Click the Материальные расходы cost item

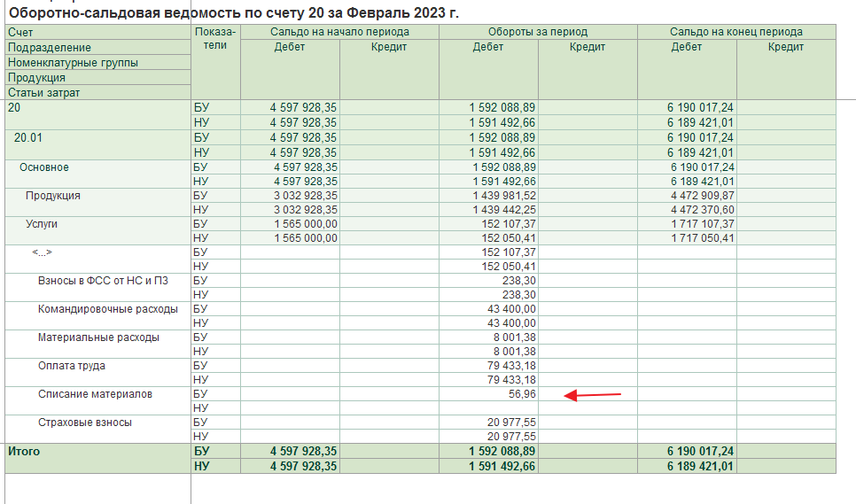[98, 337]
